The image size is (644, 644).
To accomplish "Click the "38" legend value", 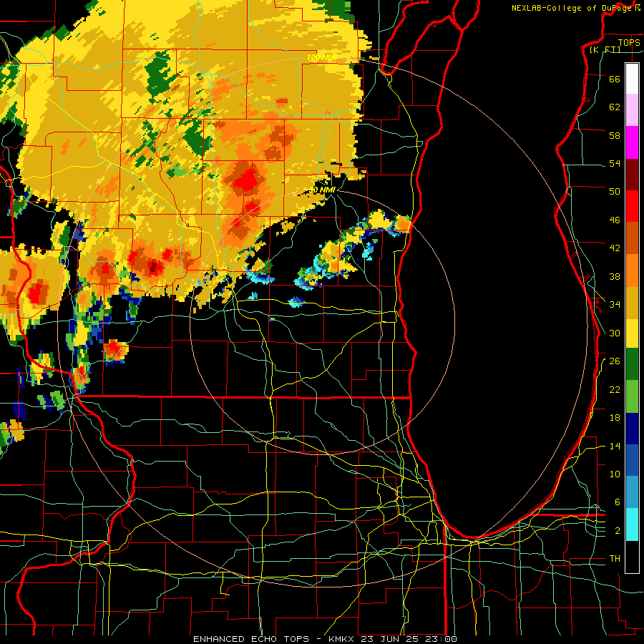I will [615, 276].
